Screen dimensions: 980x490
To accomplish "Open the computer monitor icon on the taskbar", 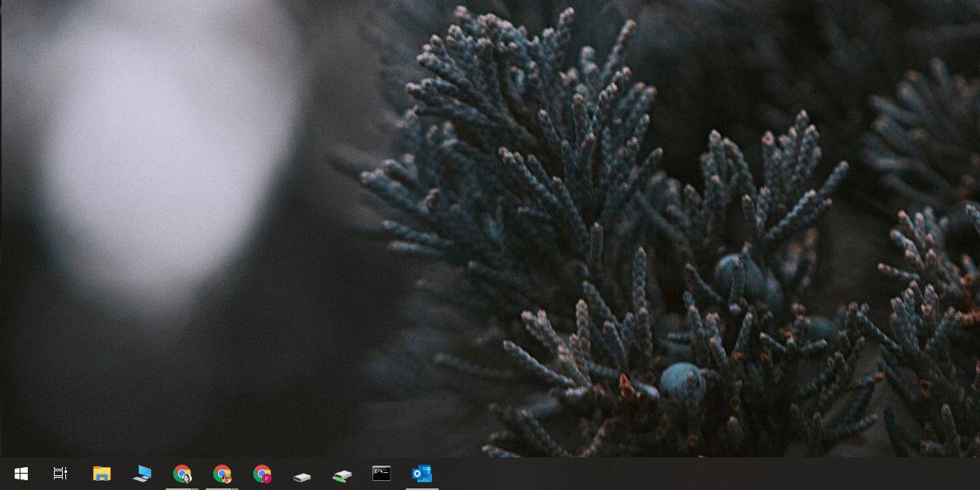I will coord(142,474).
